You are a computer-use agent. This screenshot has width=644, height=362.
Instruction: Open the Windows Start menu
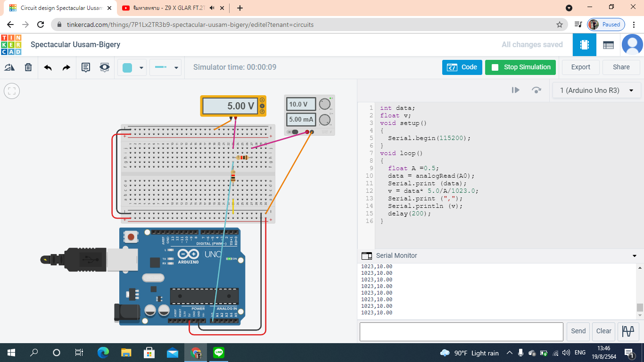11,353
